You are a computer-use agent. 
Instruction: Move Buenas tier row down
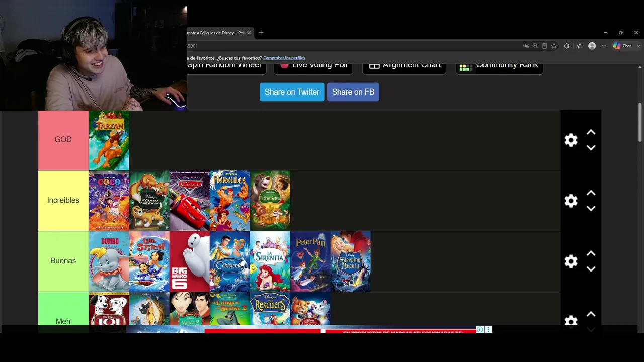tap(591, 269)
